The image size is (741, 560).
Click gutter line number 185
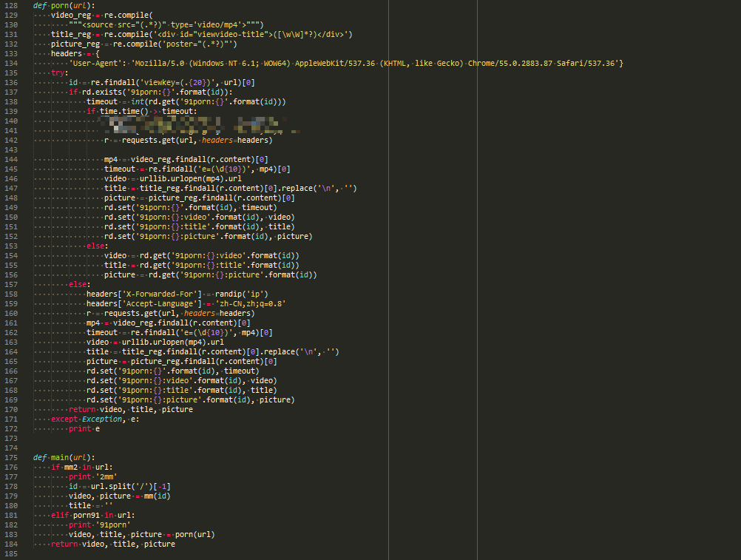point(11,554)
